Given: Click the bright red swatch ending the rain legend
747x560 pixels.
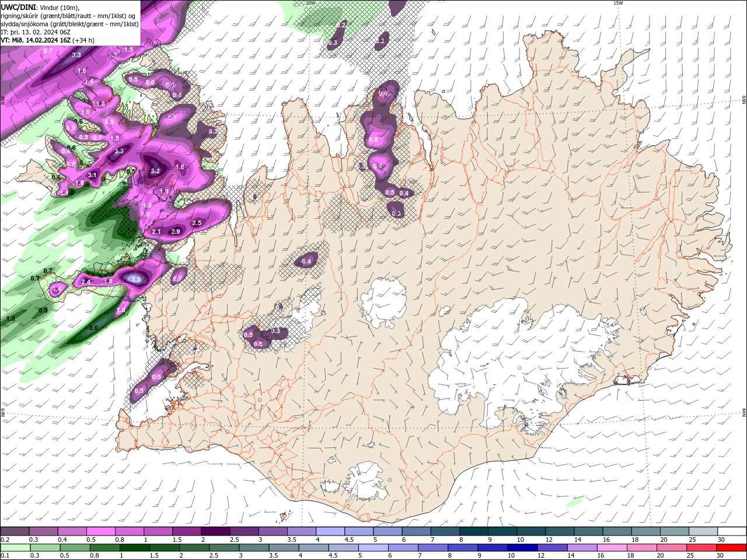Looking at the screenshot, I should [731, 548].
